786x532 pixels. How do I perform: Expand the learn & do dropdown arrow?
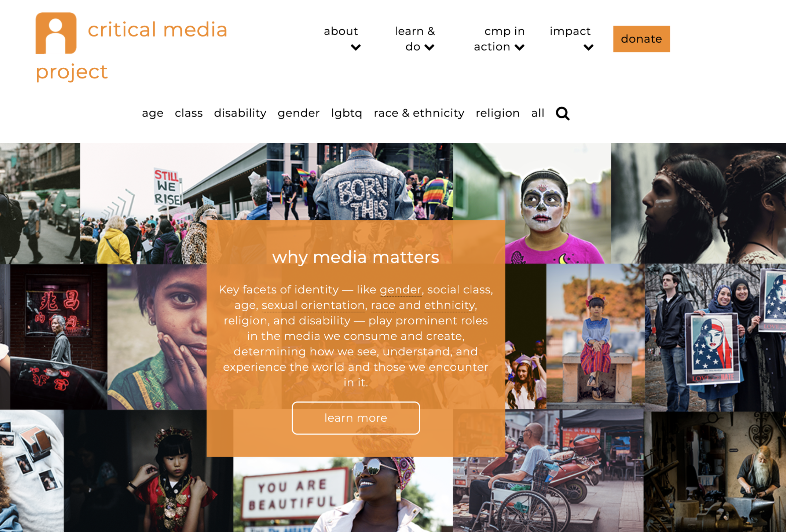429,47
